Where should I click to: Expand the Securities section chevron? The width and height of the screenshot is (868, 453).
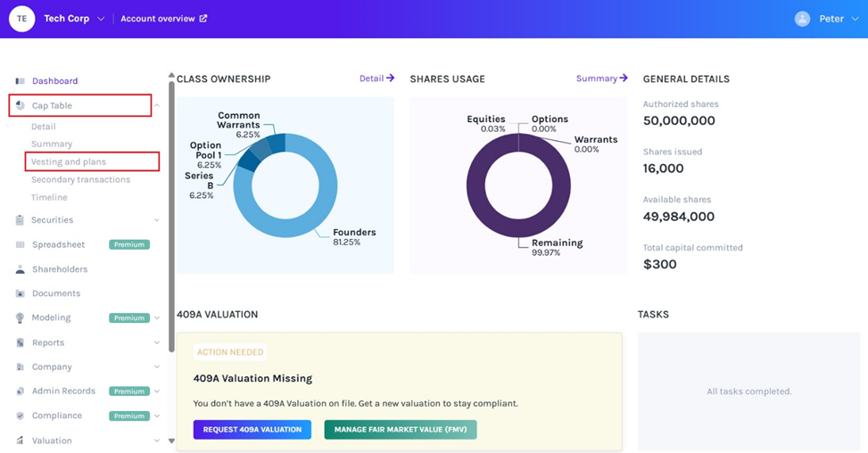click(x=157, y=220)
